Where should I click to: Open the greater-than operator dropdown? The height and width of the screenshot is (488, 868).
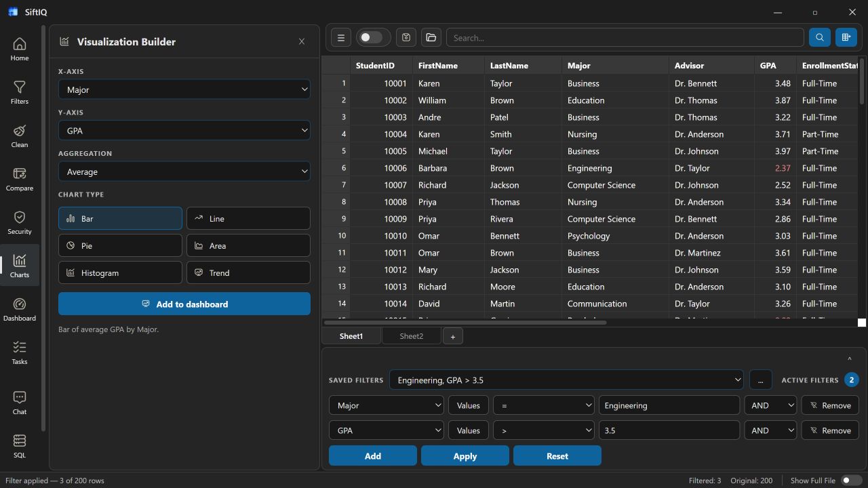click(x=544, y=430)
